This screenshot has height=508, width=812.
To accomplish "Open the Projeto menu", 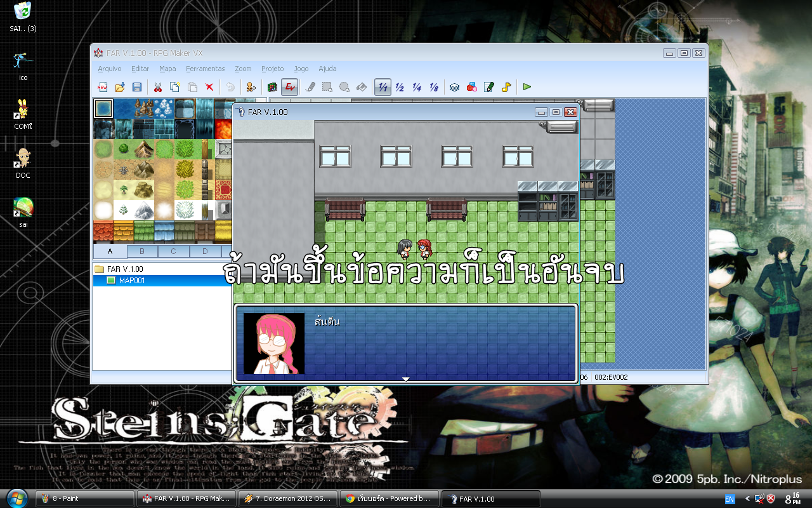I will point(273,69).
